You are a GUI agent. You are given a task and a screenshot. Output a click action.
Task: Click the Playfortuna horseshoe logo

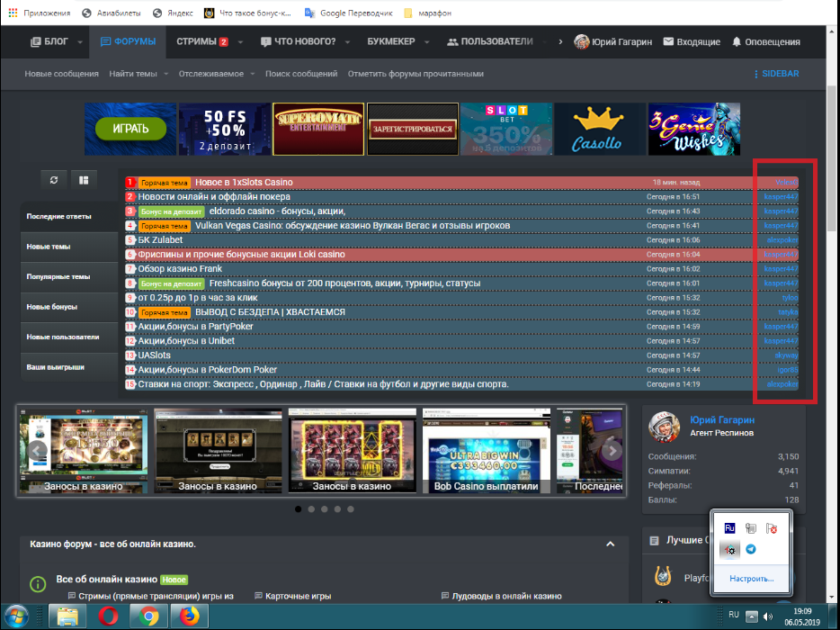click(x=663, y=576)
